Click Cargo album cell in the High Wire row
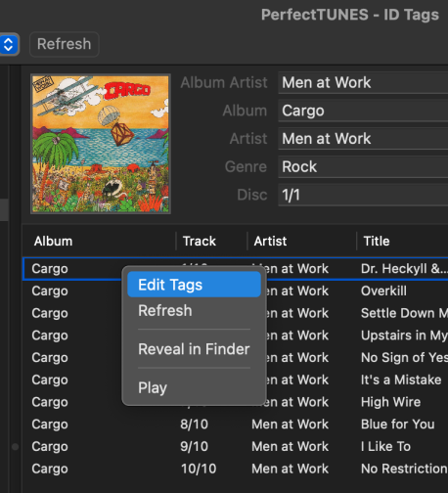This screenshot has height=493, width=448. (50, 402)
